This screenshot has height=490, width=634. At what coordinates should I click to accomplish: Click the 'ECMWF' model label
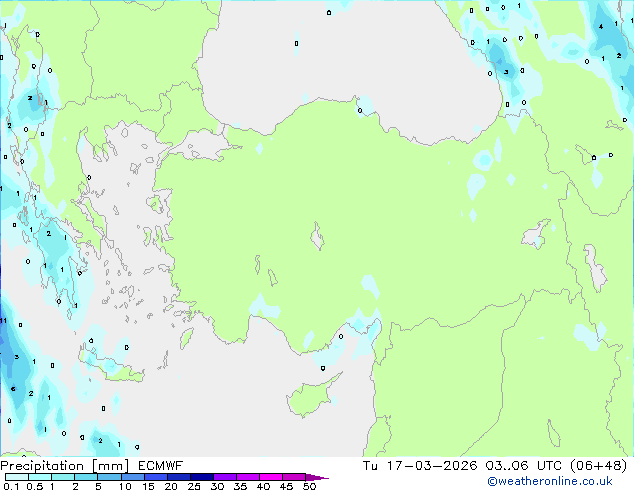pyautogui.click(x=160, y=466)
